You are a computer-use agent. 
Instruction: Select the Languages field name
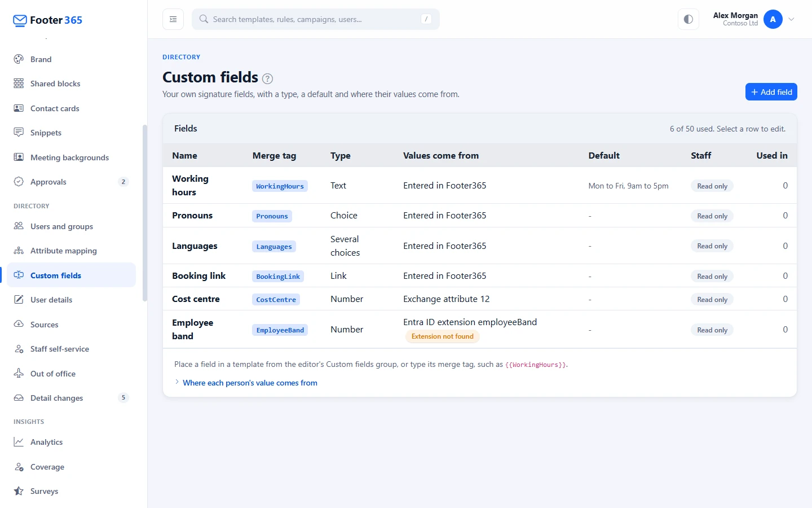pos(195,246)
